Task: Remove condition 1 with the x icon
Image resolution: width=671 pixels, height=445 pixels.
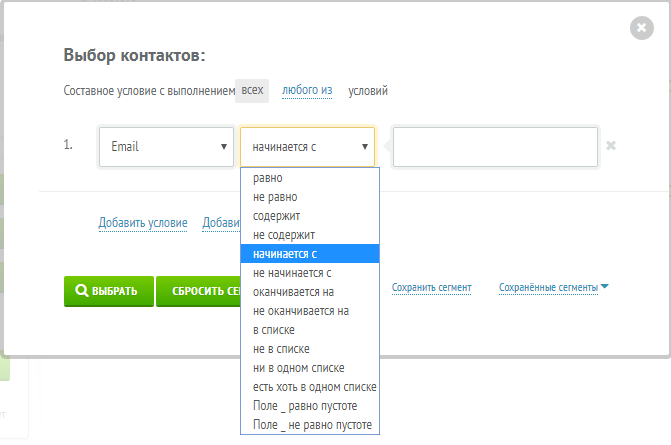Action: [611, 146]
